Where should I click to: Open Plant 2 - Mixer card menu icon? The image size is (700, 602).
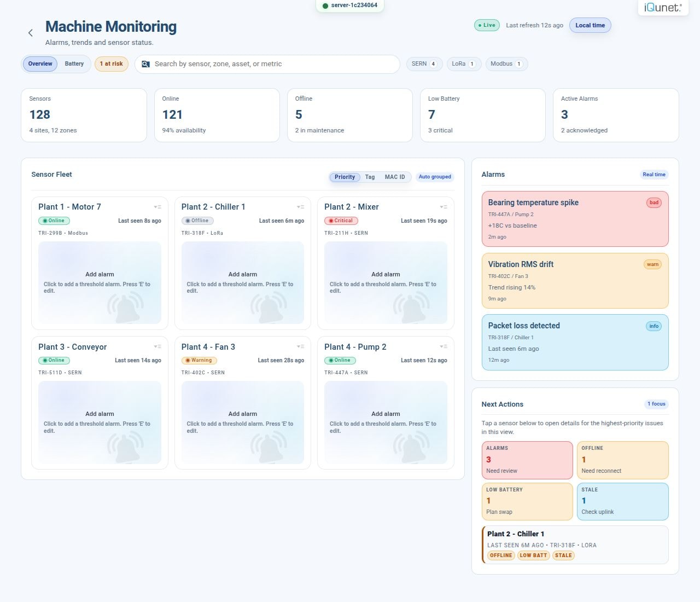444,207
